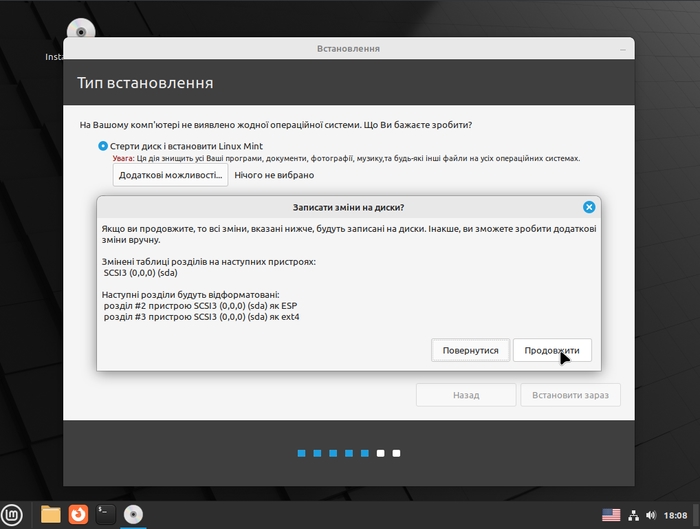Open Додаткові можливості options

coord(170,175)
